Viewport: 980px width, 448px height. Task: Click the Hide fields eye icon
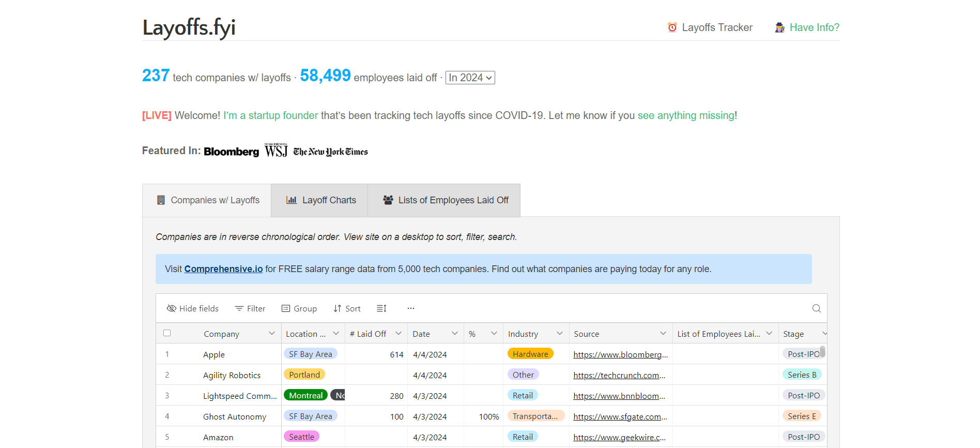pyautogui.click(x=172, y=308)
